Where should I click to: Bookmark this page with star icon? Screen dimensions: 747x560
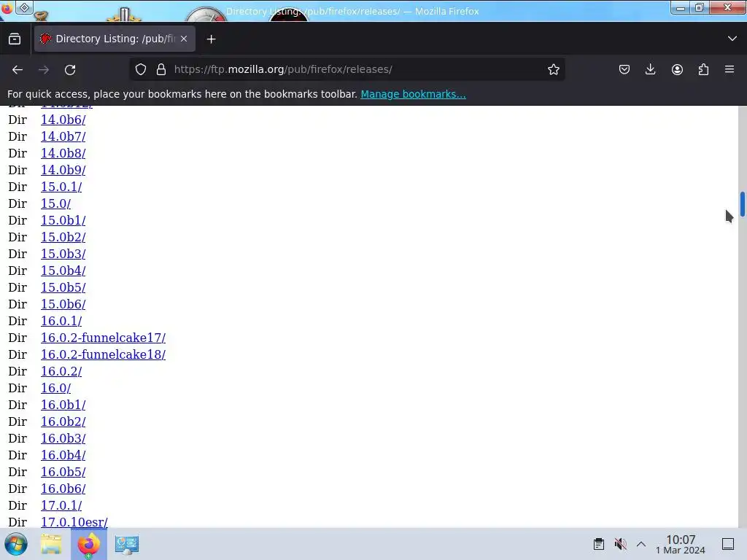(x=553, y=69)
